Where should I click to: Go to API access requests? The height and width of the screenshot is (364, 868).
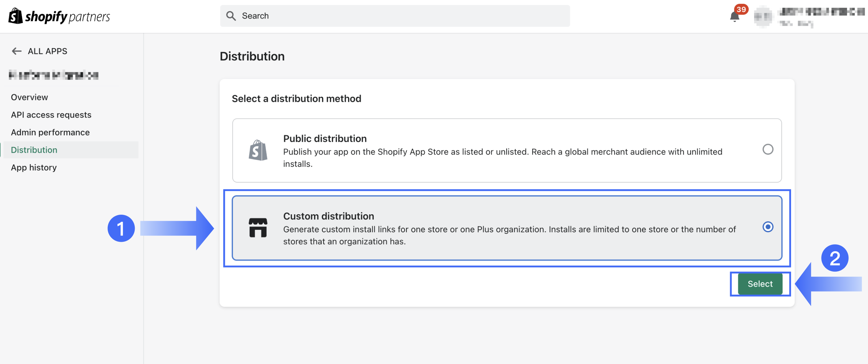click(x=51, y=115)
